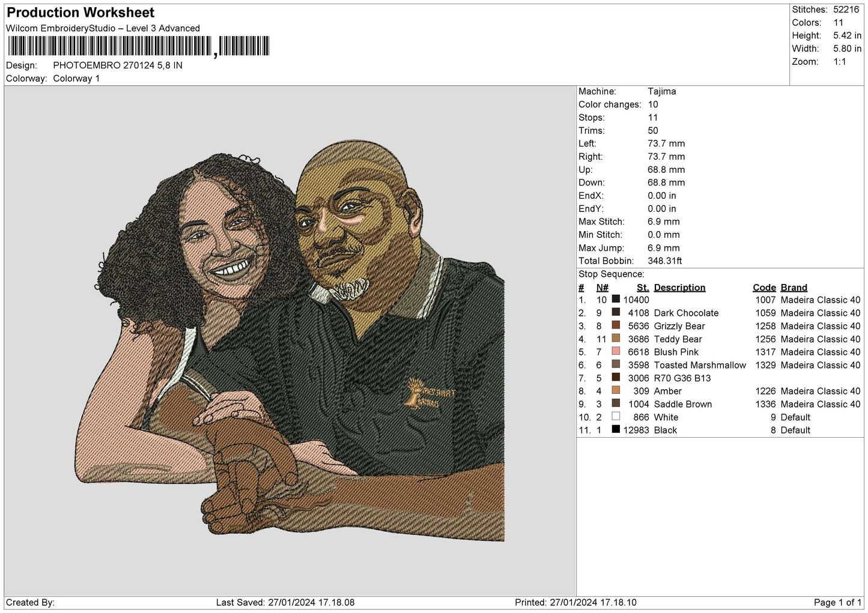This screenshot has height=613, width=868.
Task: Click the R70 G36 B13 description text
Action: (x=682, y=378)
